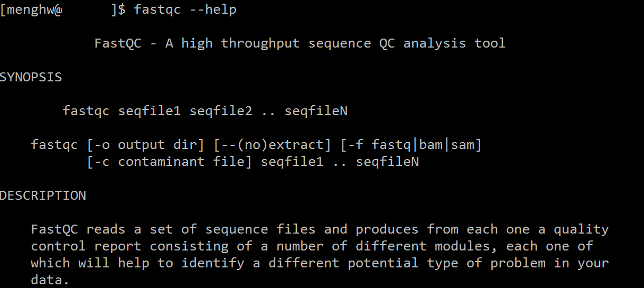The width and height of the screenshot is (644, 288).
Task: Click the [-c contaminant file] option
Action: 169,162
